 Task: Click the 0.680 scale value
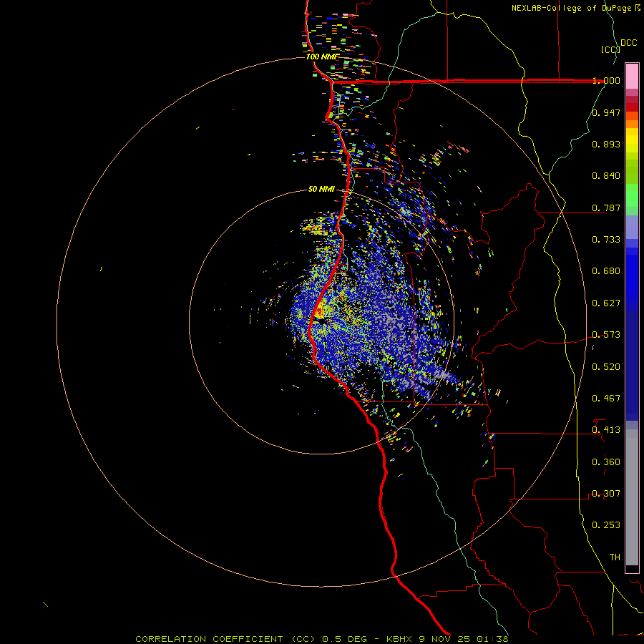click(606, 271)
